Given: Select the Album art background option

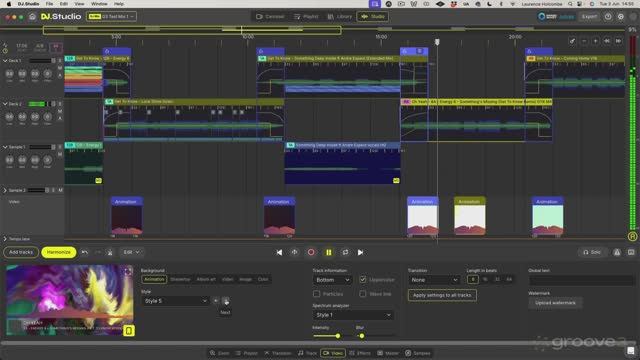Looking at the screenshot, I should click(x=206, y=280).
